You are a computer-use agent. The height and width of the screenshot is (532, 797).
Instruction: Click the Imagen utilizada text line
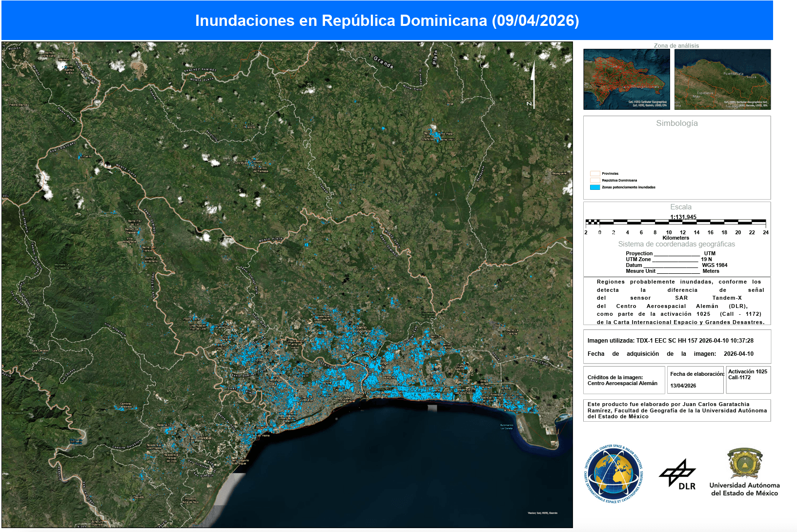coord(670,341)
